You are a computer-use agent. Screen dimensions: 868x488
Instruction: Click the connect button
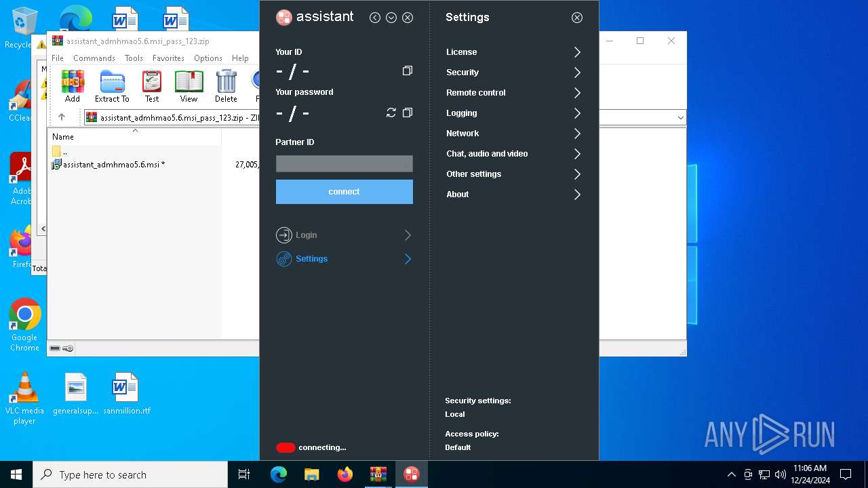coord(344,192)
